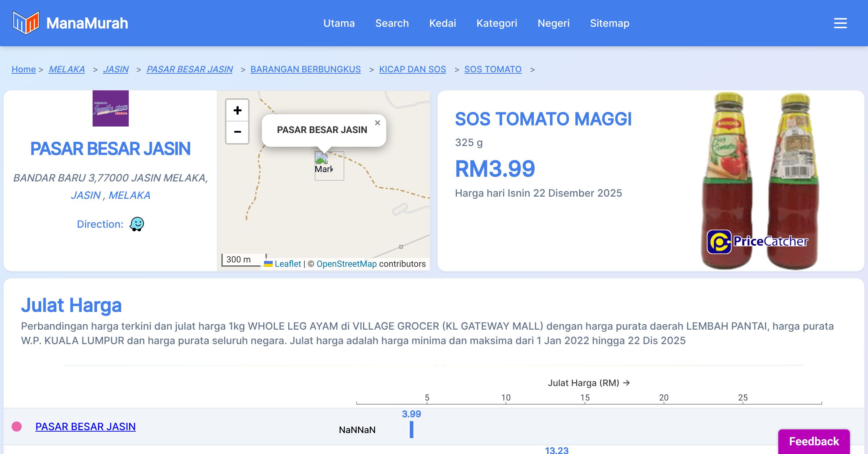
Task: Click the family store logo thumbnail
Action: pyautogui.click(x=111, y=108)
